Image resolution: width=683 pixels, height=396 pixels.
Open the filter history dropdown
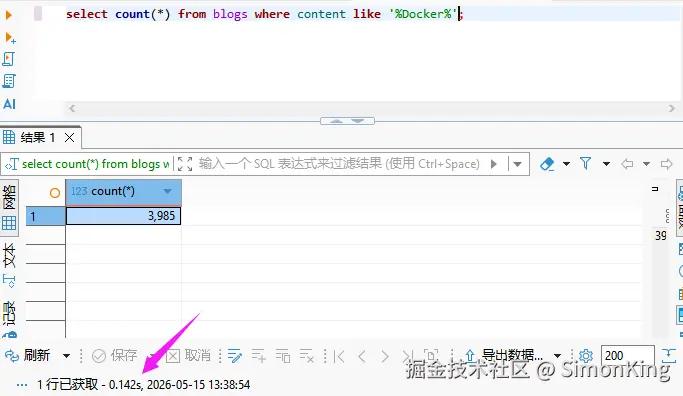click(x=517, y=164)
